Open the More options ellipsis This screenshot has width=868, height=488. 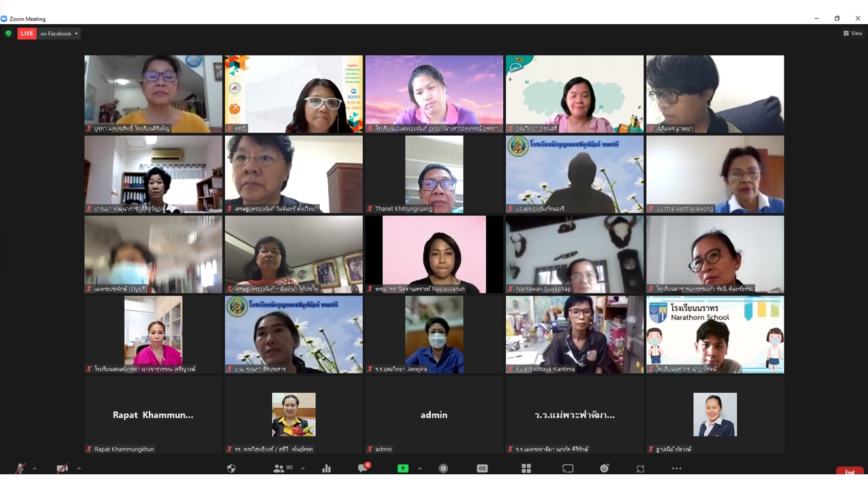(x=677, y=468)
